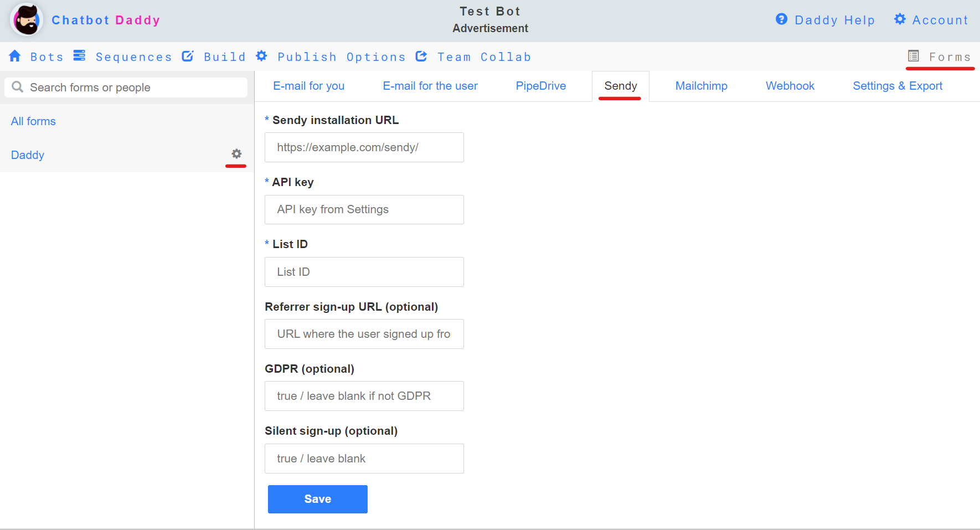
Task: Select the Daddy form in sidebar
Action: tap(28, 155)
